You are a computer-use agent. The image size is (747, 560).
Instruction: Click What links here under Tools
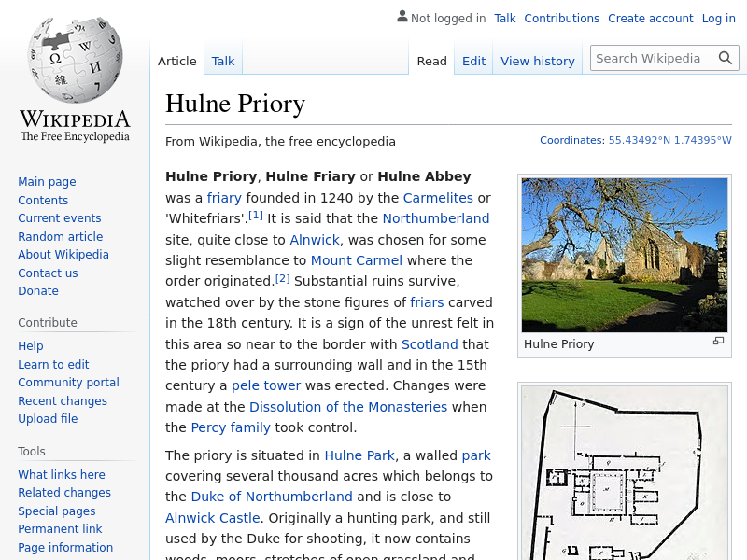(62, 475)
